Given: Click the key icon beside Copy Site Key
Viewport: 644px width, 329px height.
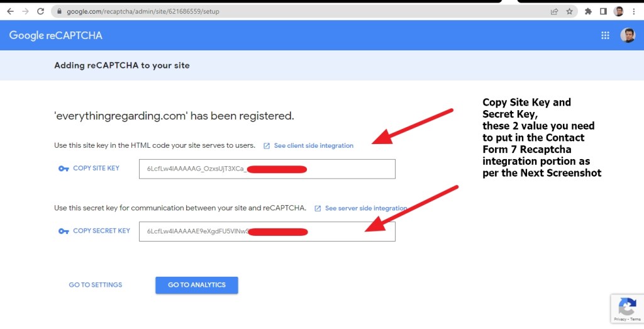Looking at the screenshot, I should pyautogui.click(x=63, y=169).
